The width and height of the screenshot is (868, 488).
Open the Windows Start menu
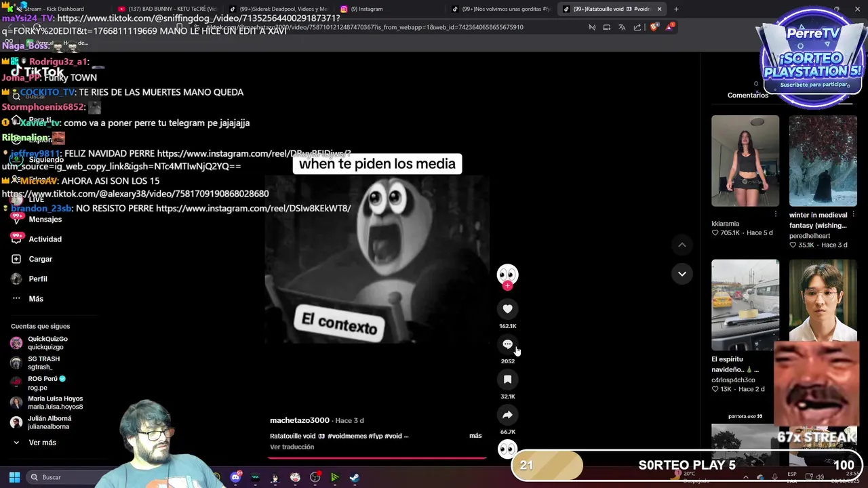(x=14, y=477)
